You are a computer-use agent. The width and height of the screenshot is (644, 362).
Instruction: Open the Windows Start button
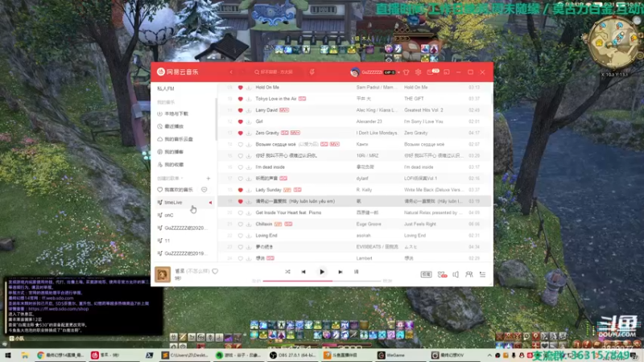click(x=8, y=356)
